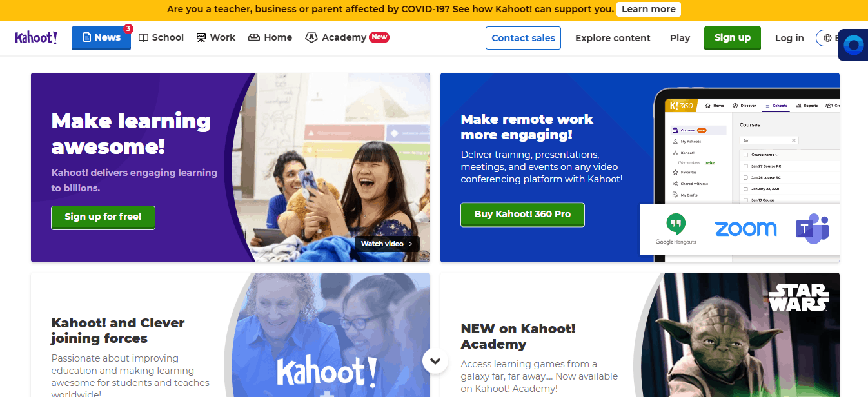
Task: Open Academy from the navigation bar
Action: click(x=347, y=37)
